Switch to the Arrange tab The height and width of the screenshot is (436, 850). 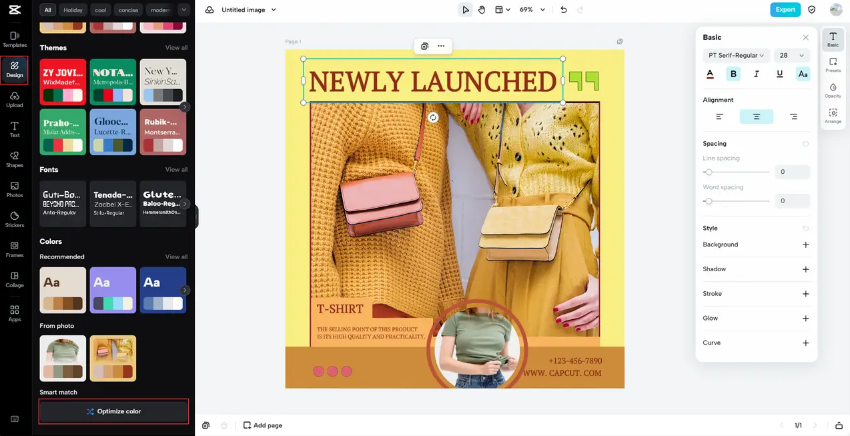pyautogui.click(x=833, y=116)
